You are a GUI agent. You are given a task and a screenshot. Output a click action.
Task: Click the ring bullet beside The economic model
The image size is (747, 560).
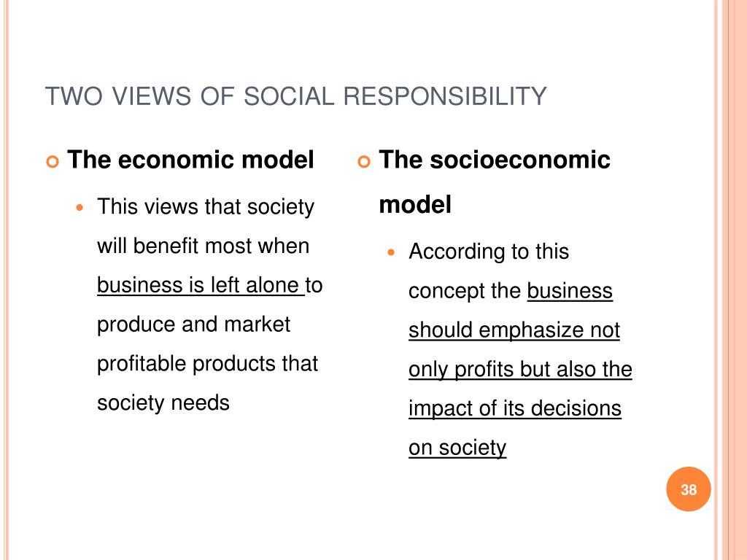pyautogui.click(x=53, y=162)
